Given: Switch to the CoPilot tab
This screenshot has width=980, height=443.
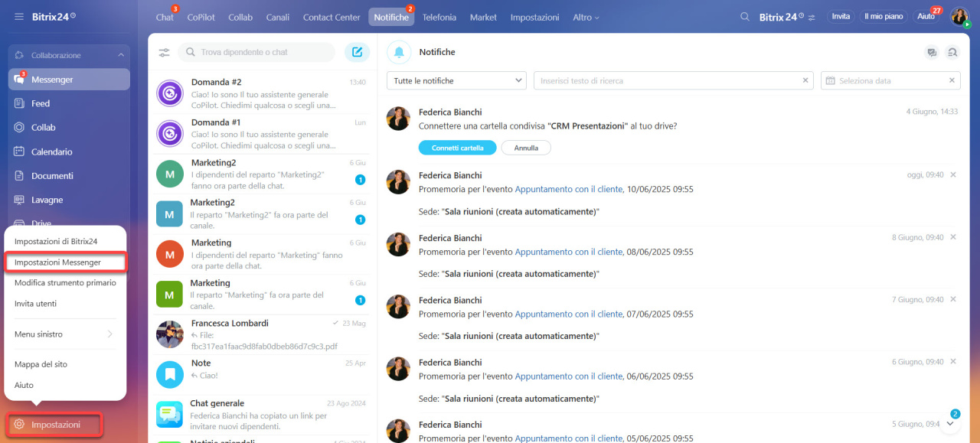Looking at the screenshot, I should [x=201, y=17].
